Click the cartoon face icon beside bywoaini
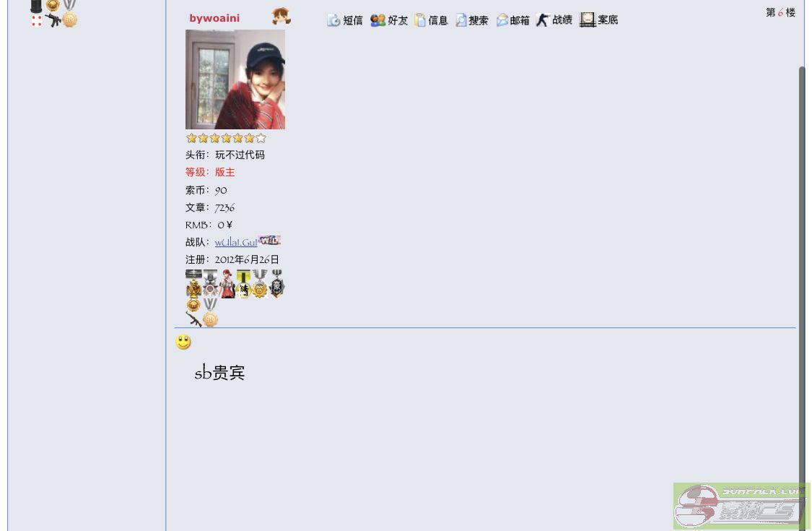 pyautogui.click(x=281, y=17)
